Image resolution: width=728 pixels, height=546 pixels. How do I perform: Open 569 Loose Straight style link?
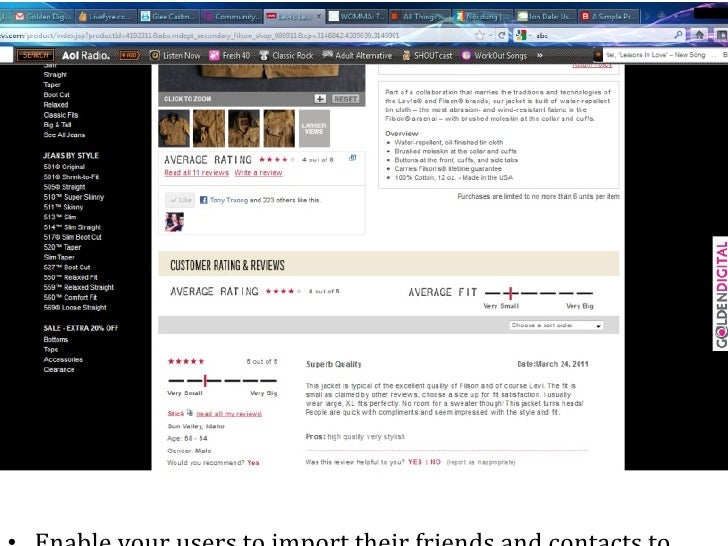(75, 308)
